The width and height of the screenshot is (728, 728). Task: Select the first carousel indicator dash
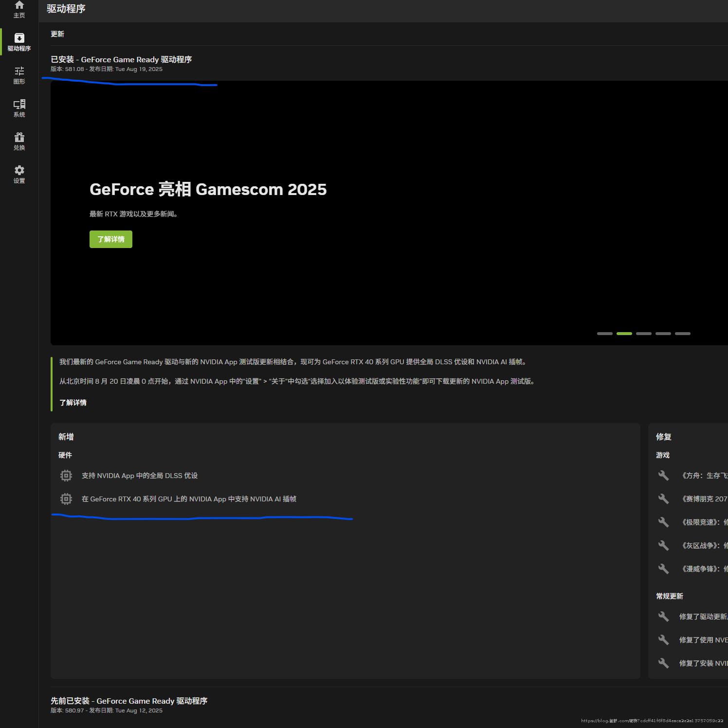pyautogui.click(x=605, y=334)
